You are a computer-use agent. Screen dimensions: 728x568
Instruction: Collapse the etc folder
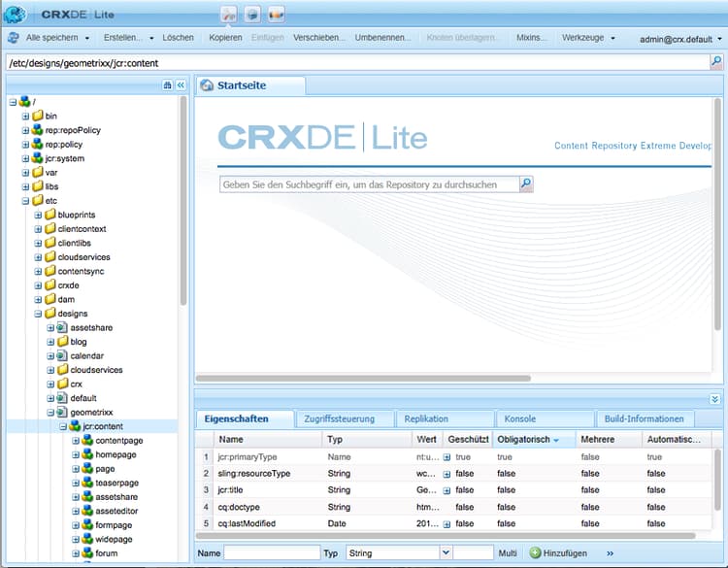pyautogui.click(x=25, y=201)
